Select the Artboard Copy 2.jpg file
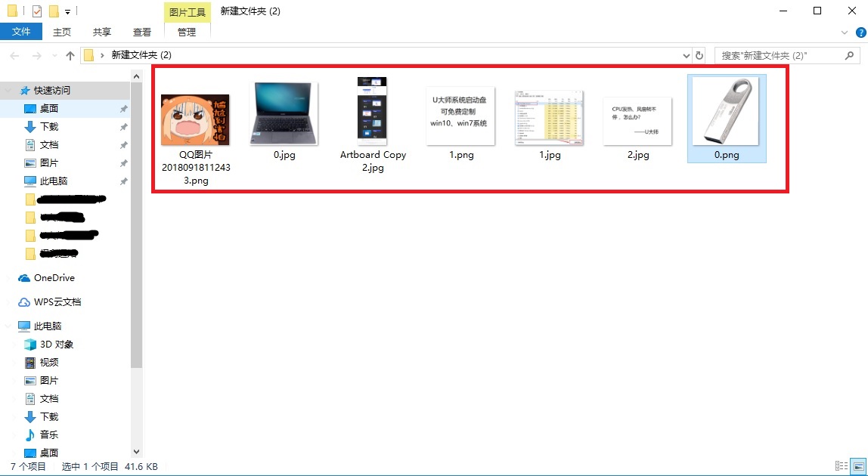 coord(373,112)
